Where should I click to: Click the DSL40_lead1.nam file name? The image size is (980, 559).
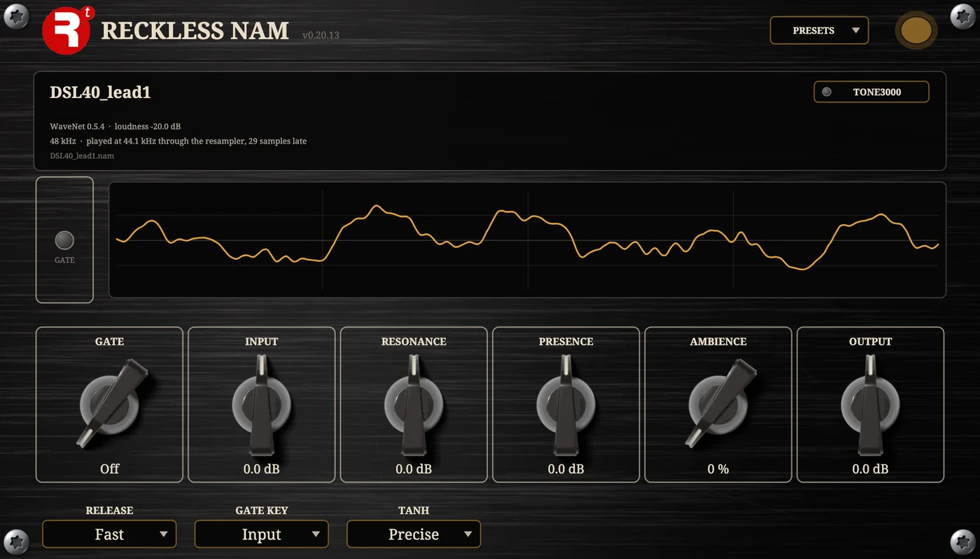coord(82,156)
